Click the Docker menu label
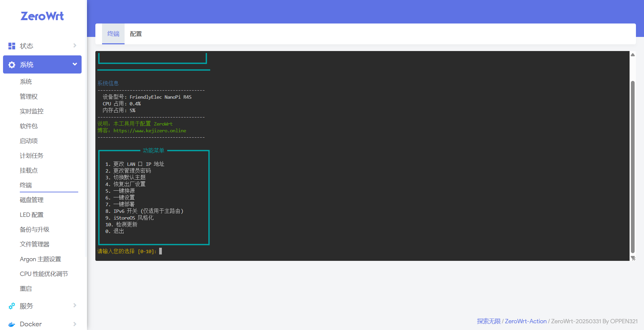The image size is (644, 330). (31, 324)
